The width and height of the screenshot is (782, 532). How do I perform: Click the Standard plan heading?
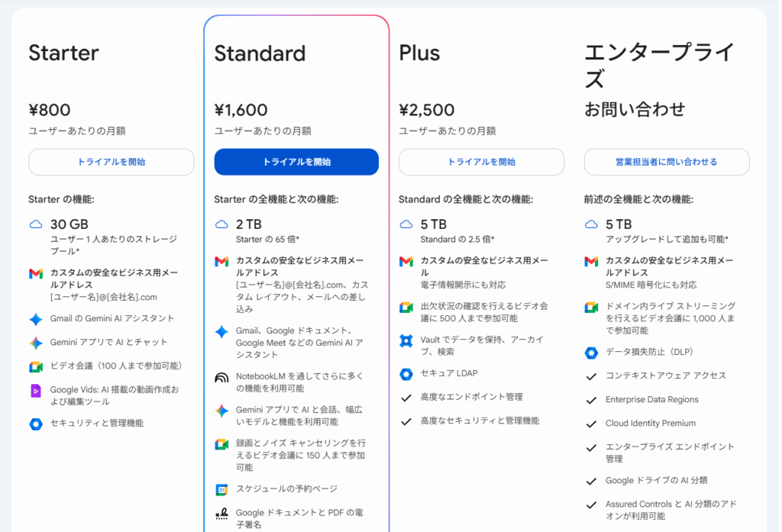(x=260, y=53)
